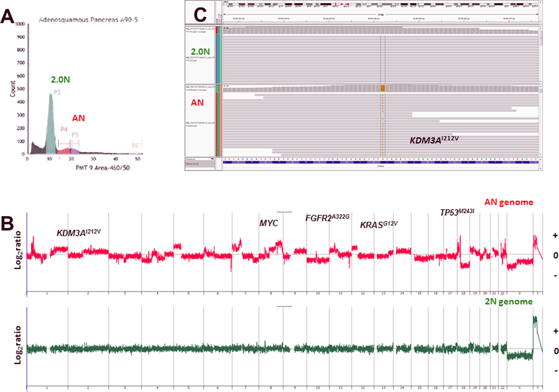Click the title 'Adenosquamous Pancreas A90-5'
Viewport: 559px width, 392px height.
[x=88, y=20]
